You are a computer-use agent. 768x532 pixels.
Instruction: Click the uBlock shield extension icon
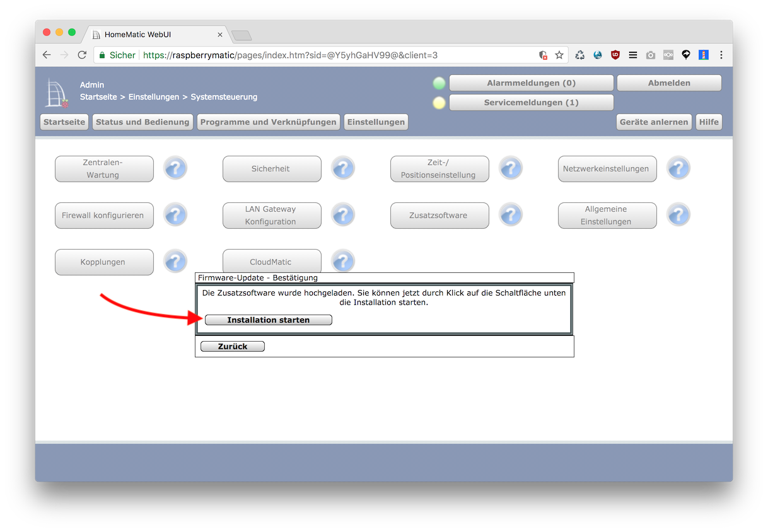pos(615,55)
